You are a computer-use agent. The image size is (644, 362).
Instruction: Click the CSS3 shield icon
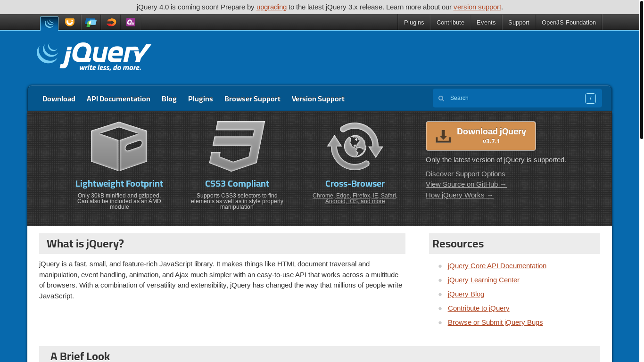pyautogui.click(x=237, y=146)
